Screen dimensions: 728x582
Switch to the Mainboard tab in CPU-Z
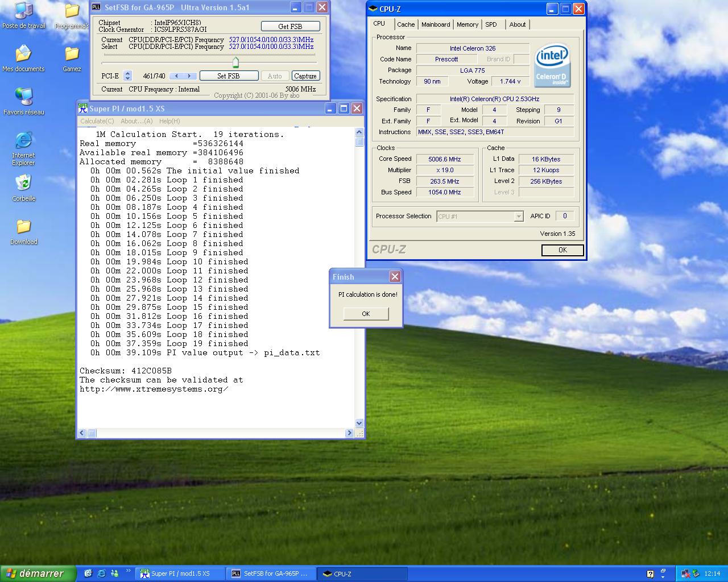coord(436,24)
